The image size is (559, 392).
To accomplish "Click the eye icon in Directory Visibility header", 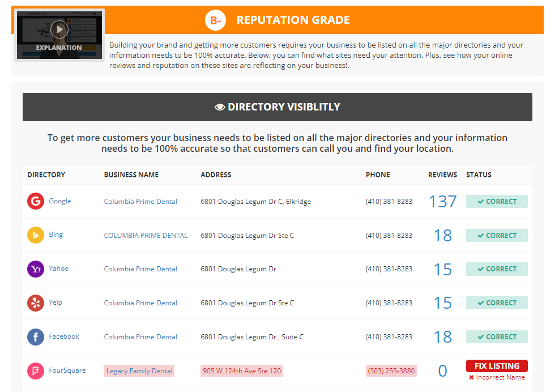I will 220,107.
